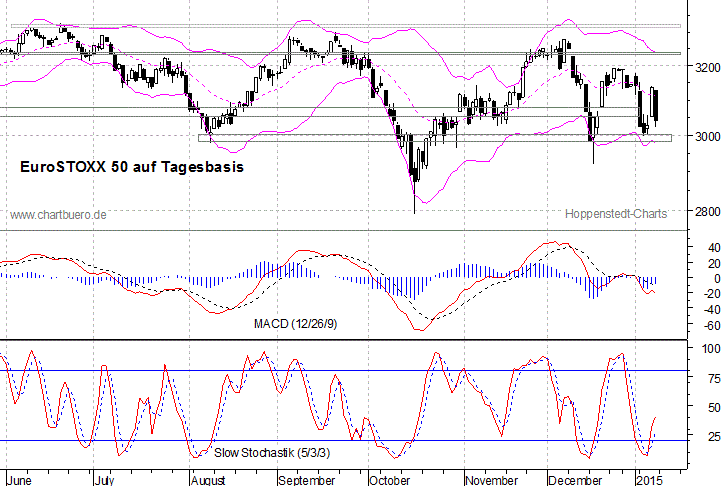Click the July month label
The image size is (723, 486).
[x=105, y=480]
